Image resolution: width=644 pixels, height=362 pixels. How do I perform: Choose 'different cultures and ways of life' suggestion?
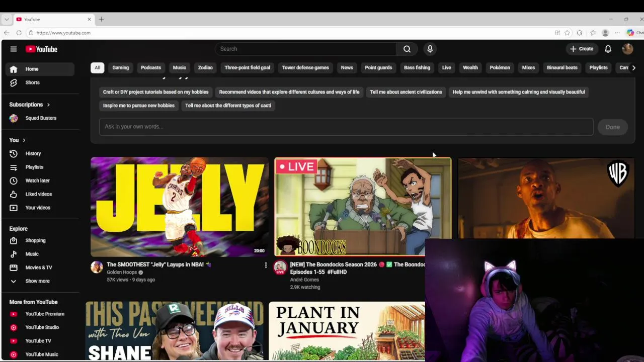click(289, 92)
